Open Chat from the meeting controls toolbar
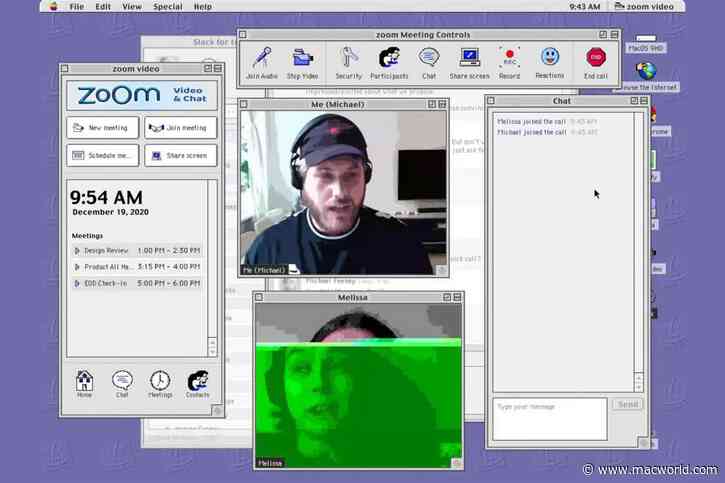Viewport: 725px width, 483px height. tap(429, 57)
